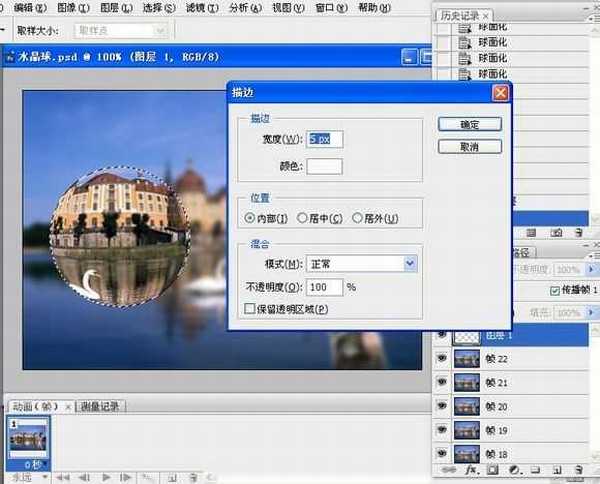Click the 确定 (OK) button

[468, 125]
